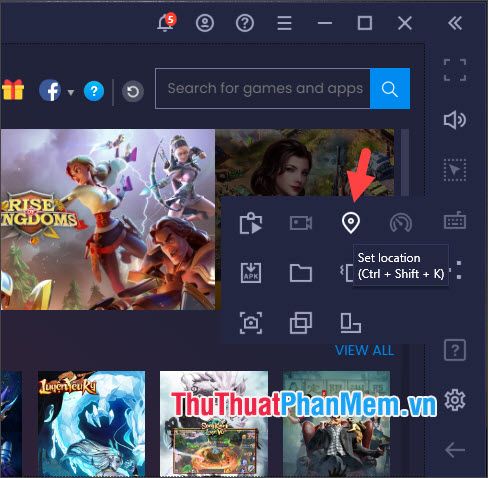The width and height of the screenshot is (488, 478).
Task: Click the gift box icon
Action: click(13, 89)
